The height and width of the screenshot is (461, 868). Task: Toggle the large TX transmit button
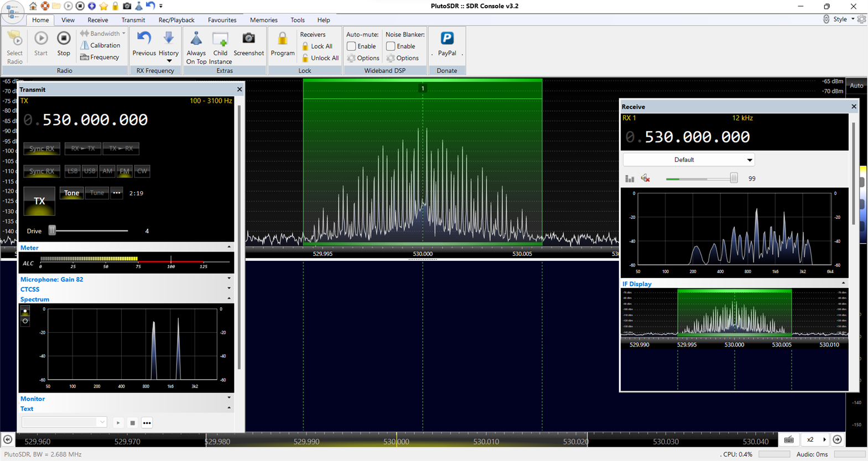click(x=39, y=201)
